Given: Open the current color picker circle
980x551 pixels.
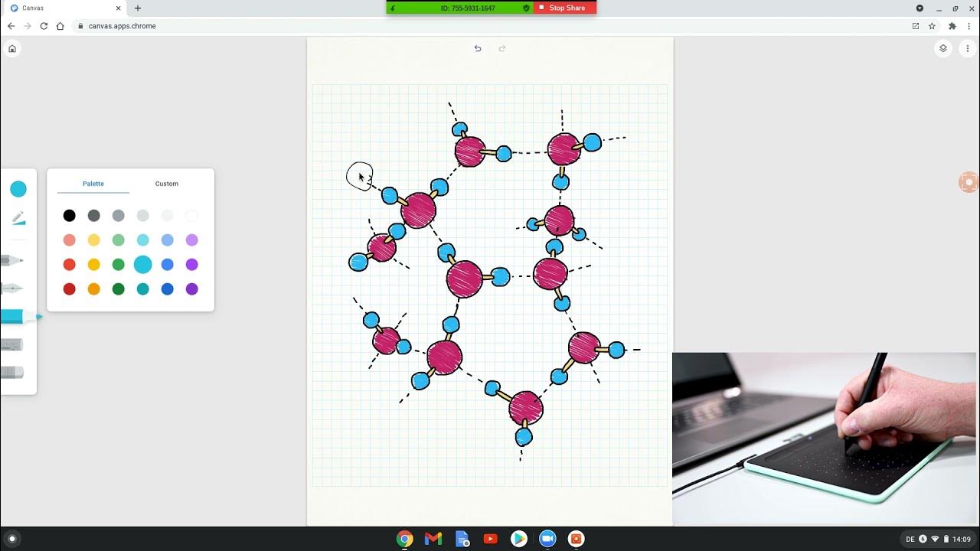Looking at the screenshot, I should 18,189.
